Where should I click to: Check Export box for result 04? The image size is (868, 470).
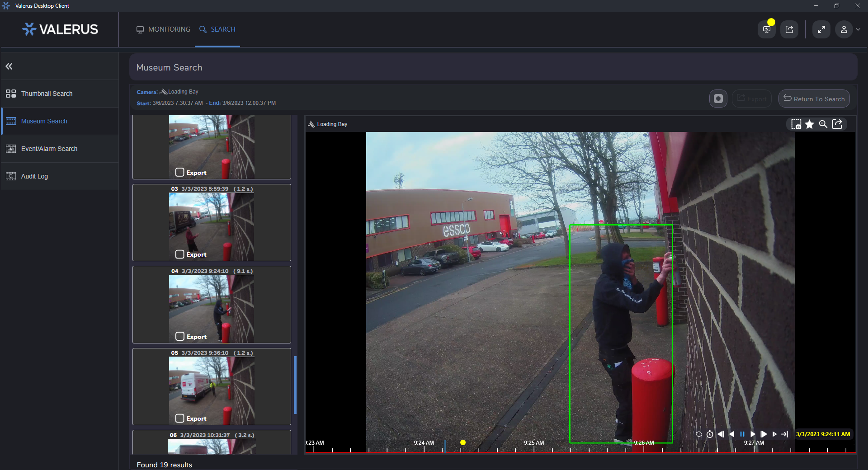pos(180,337)
